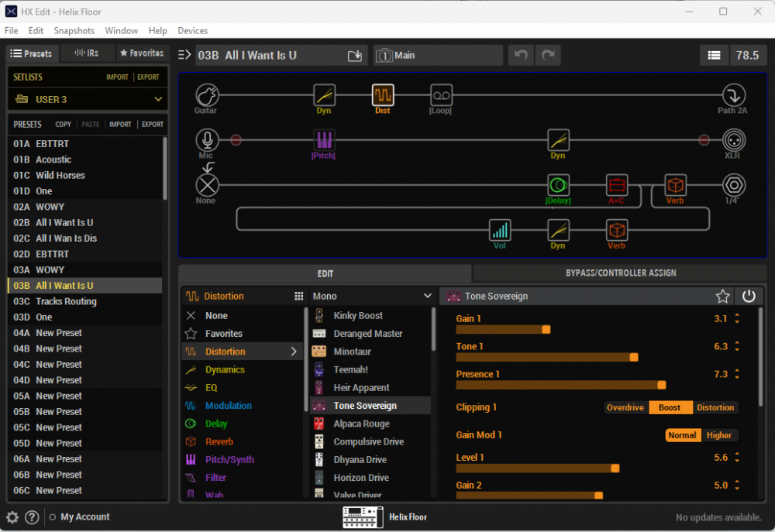Click the undo arrow button

[x=521, y=56]
